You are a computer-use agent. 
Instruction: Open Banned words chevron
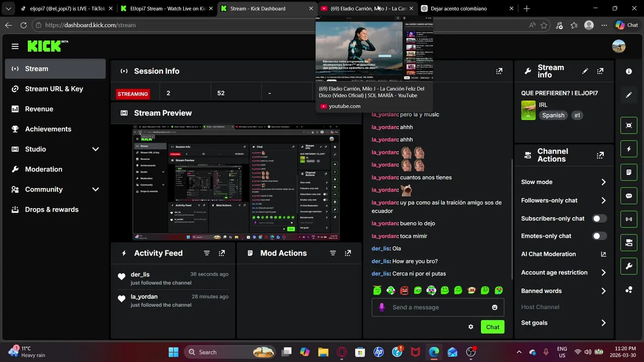point(604,291)
